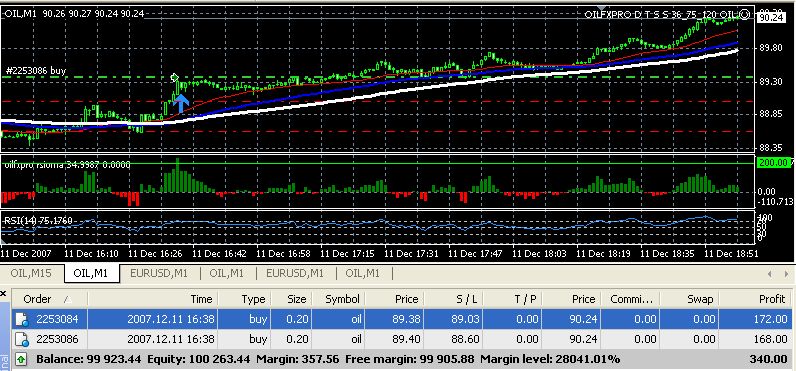
Task: Click the #2253086 buy order label
Action: (35, 71)
